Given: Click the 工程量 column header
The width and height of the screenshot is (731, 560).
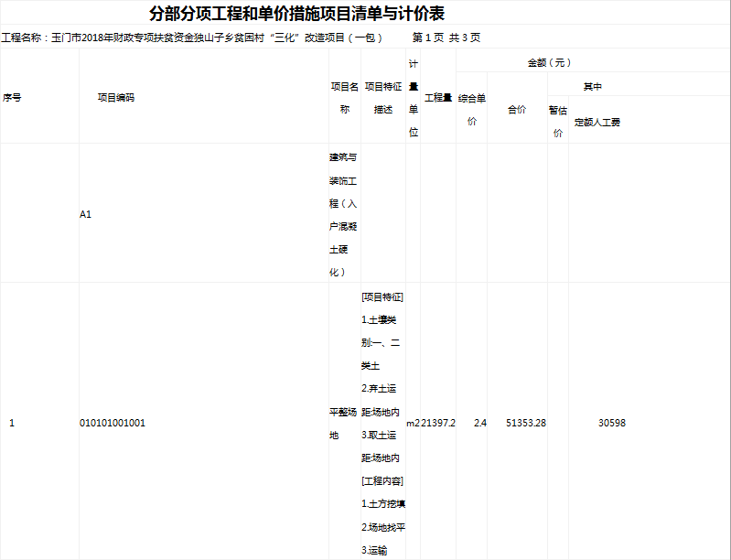Looking at the screenshot, I should 437,97.
